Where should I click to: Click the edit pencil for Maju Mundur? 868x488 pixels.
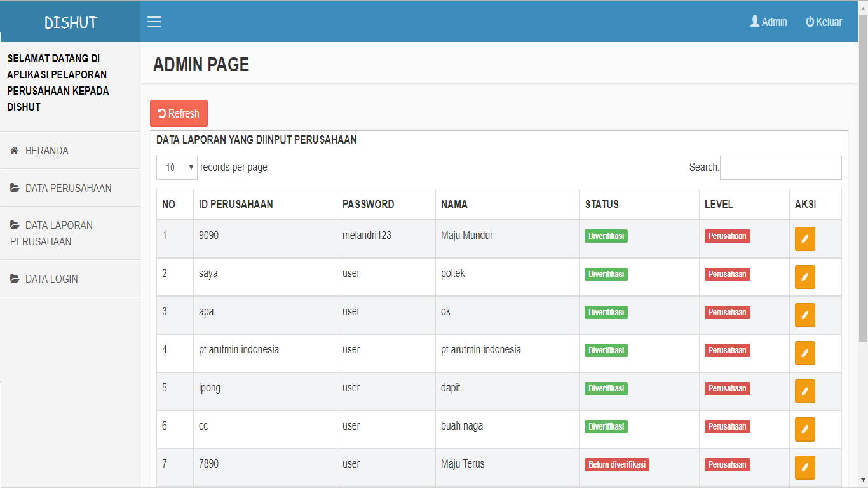pos(804,239)
